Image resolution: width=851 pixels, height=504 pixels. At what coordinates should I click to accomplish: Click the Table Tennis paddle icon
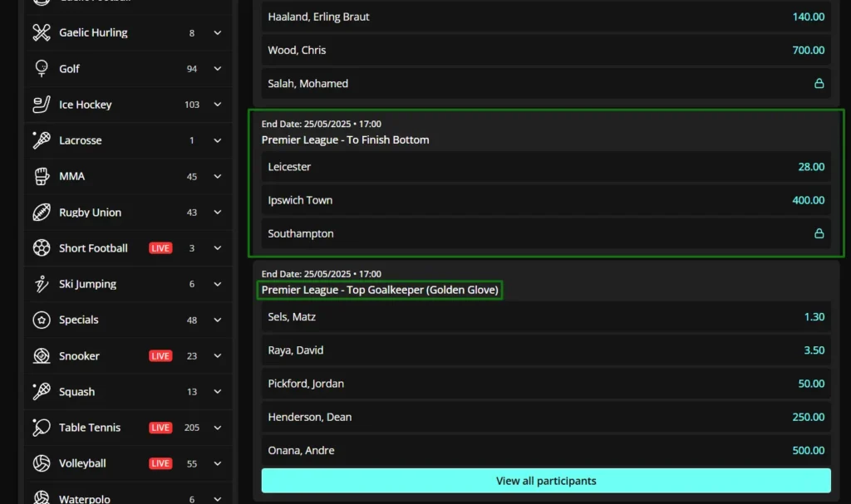pos(42,428)
